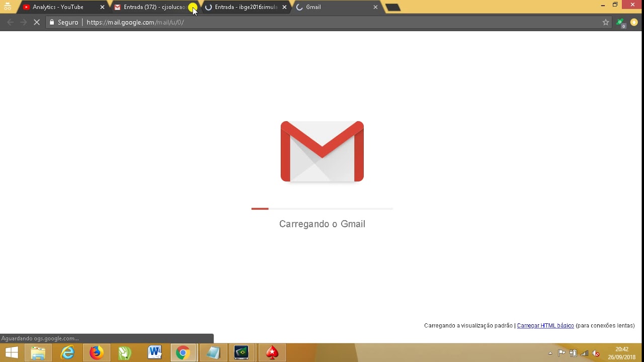This screenshot has width=644, height=362.
Task: Focus the address bar URL
Action: click(x=135, y=22)
